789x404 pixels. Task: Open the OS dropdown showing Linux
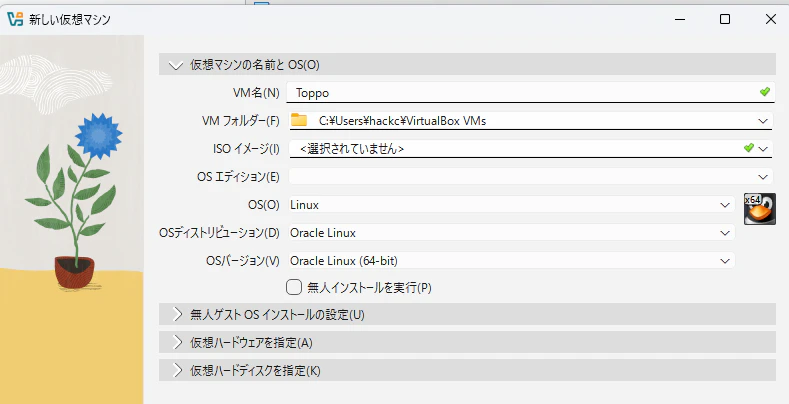[512, 205]
